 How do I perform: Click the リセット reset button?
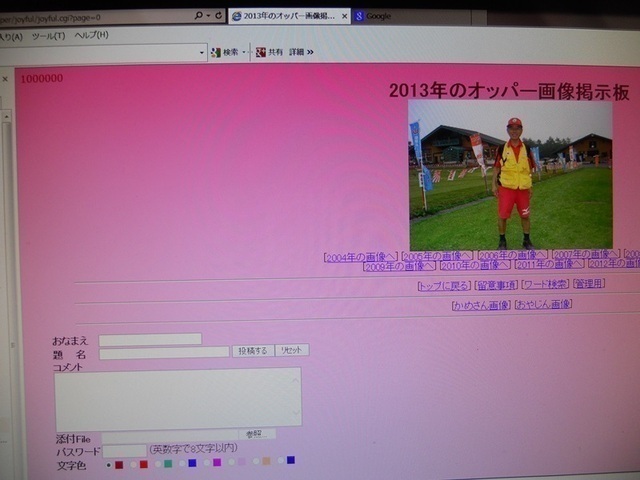point(292,350)
